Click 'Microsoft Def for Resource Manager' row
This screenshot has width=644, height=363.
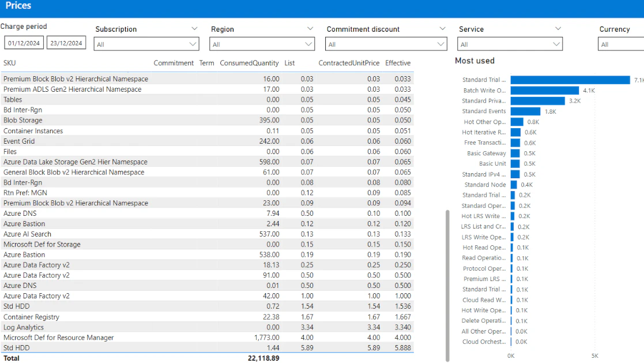point(207,338)
